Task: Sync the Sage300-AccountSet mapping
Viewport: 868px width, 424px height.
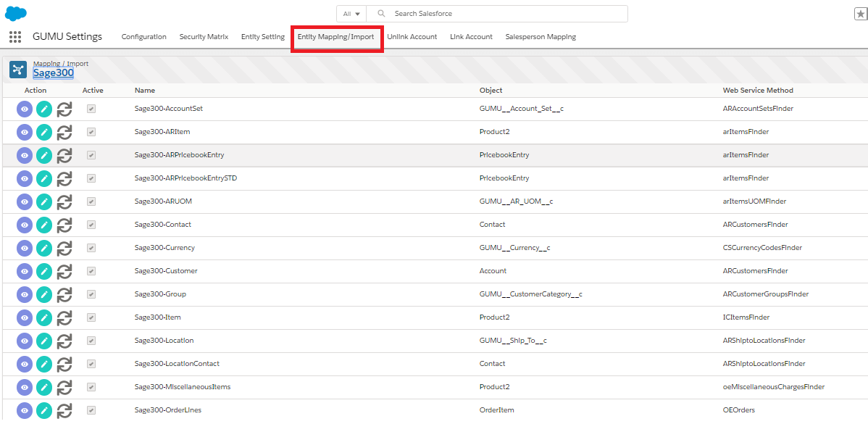Action: click(64, 109)
